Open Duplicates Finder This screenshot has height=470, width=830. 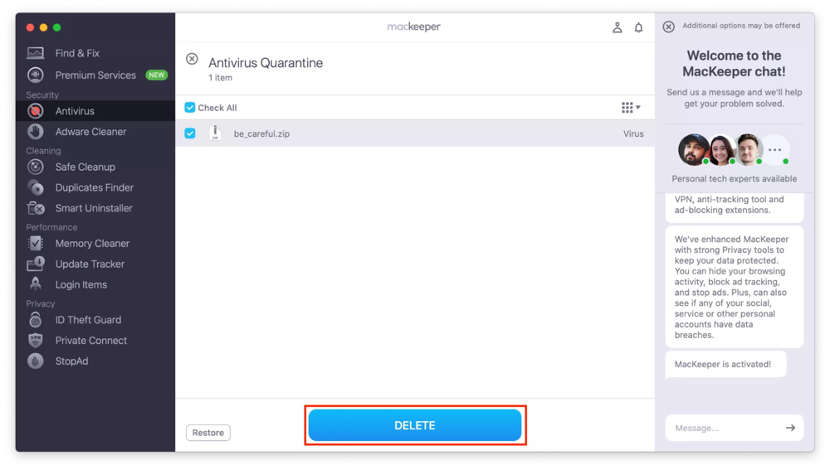pyautogui.click(x=94, y=187)
